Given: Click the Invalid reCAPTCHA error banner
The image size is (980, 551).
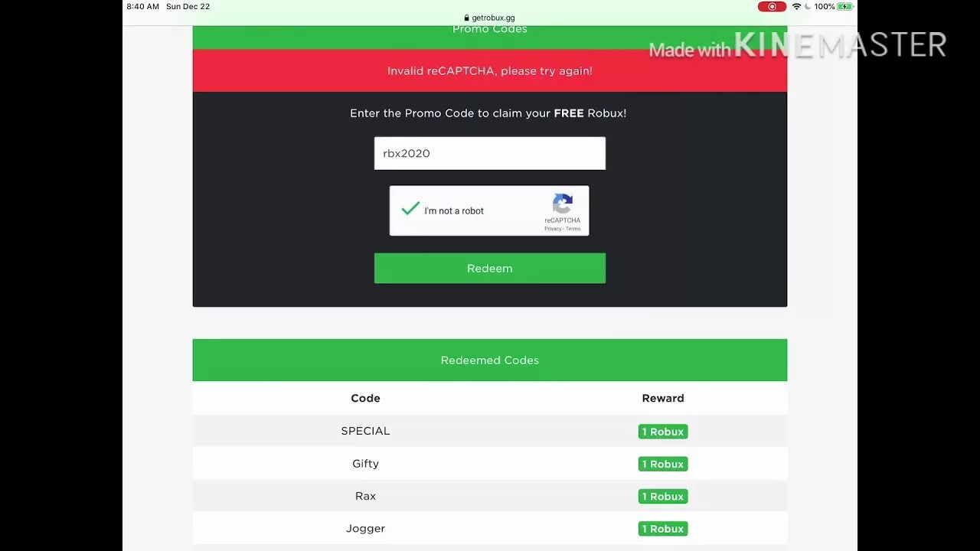Looking at the screenshot, I should click(x=490, y=70).
